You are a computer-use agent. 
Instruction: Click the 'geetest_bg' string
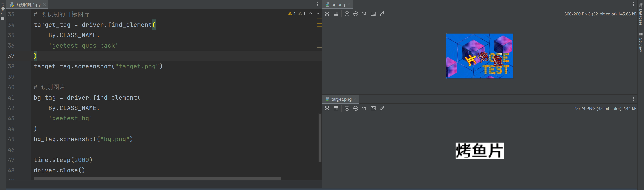[x=70, y=118]
